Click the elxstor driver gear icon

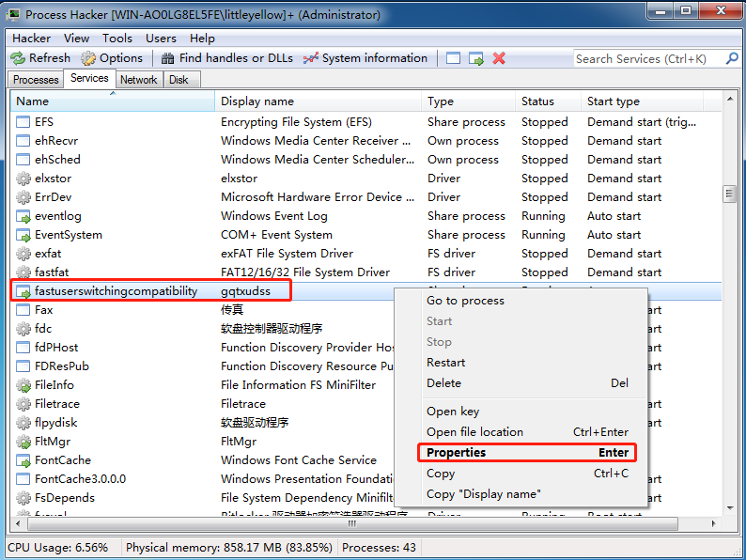pyautogui.click(x=23, y=179)
